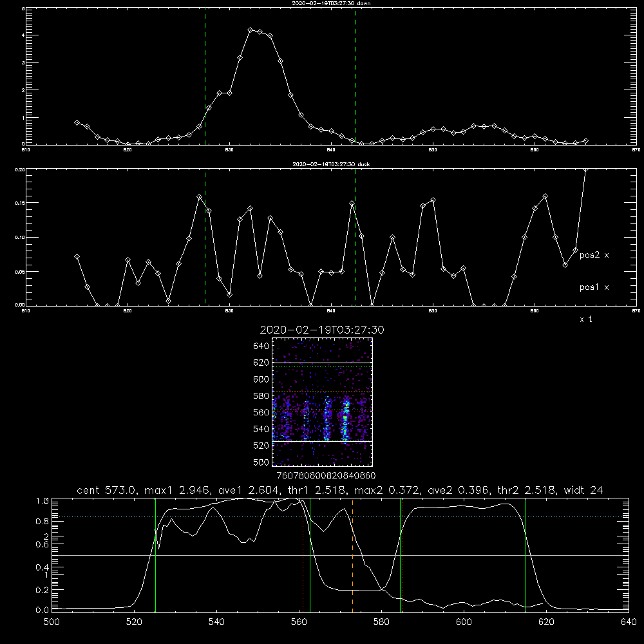Click the 'ave2 0.396' value
The width and height of the screenshot is (644, 644).
[x=458, y=490]
